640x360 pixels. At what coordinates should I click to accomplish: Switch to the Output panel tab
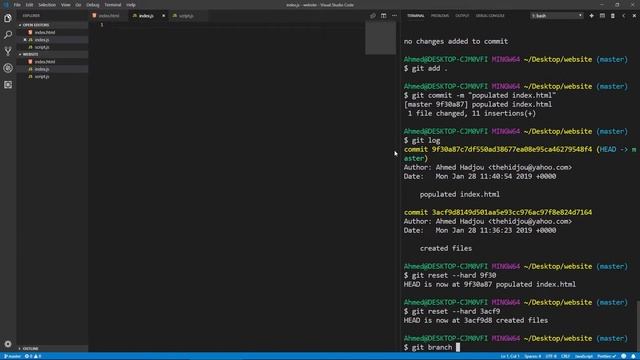[462, 16]
